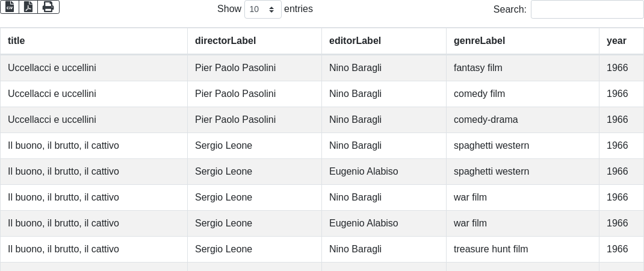Sort by editorLabel column header
This screenshot has height=271, width=644.
click(x=384, y=41)
